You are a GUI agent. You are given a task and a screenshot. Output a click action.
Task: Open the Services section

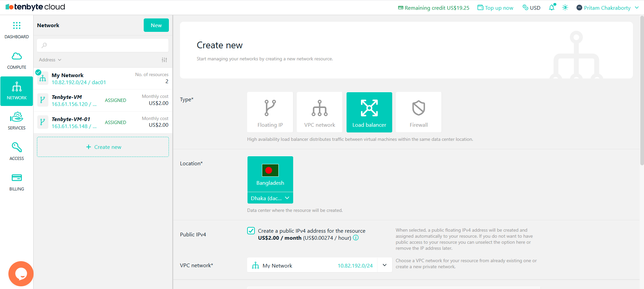click(x=16, y=121)
